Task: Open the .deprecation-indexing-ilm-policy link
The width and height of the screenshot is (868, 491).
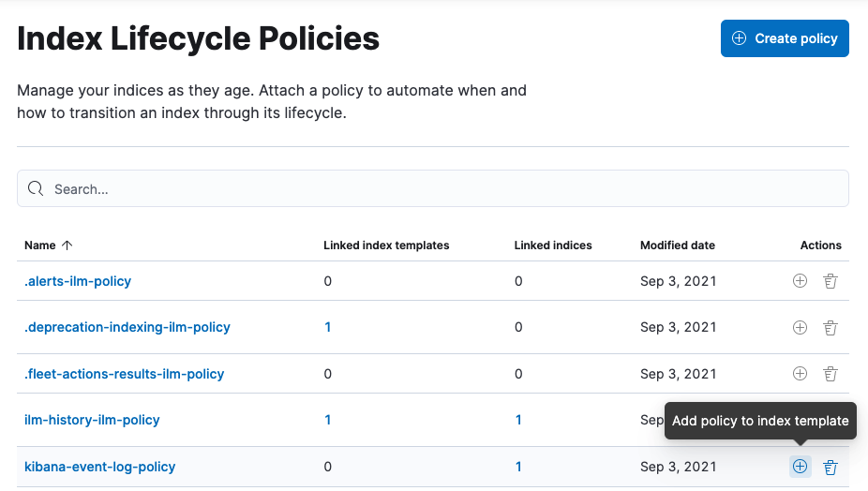Action: [127, 328]
